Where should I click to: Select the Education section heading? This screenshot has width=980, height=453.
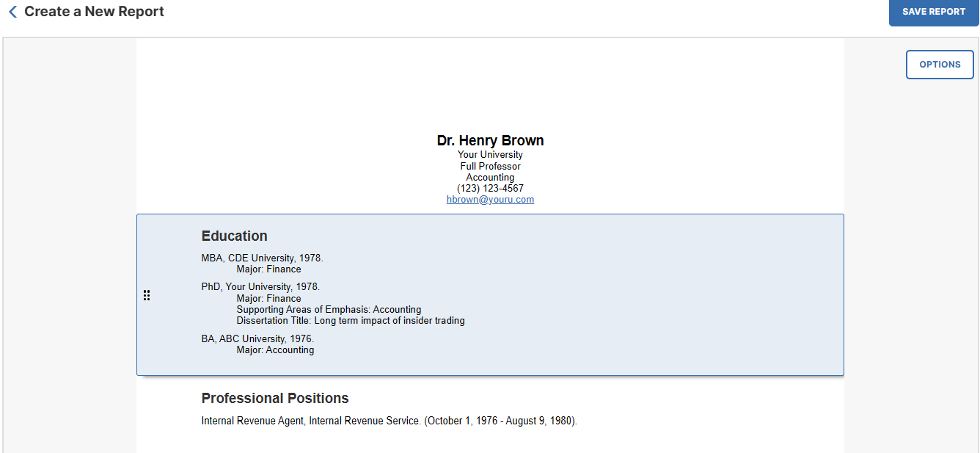(235, 236)
